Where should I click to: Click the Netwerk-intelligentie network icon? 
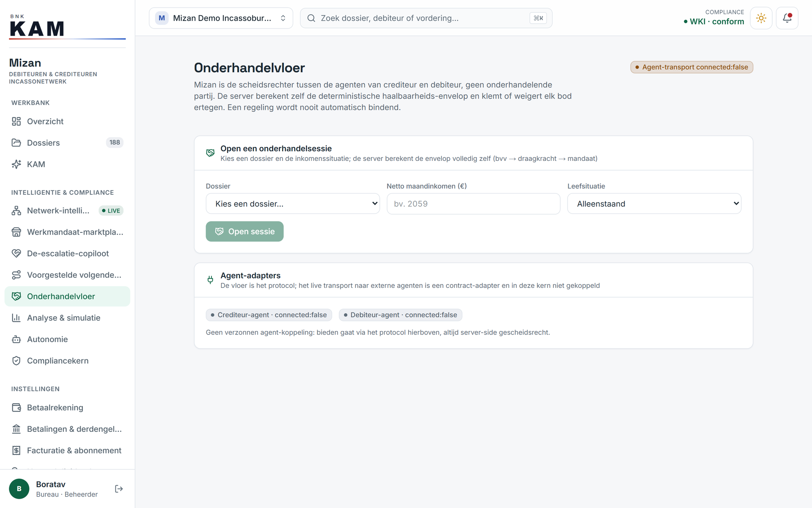pyautogui.click(x=16, y=210)
